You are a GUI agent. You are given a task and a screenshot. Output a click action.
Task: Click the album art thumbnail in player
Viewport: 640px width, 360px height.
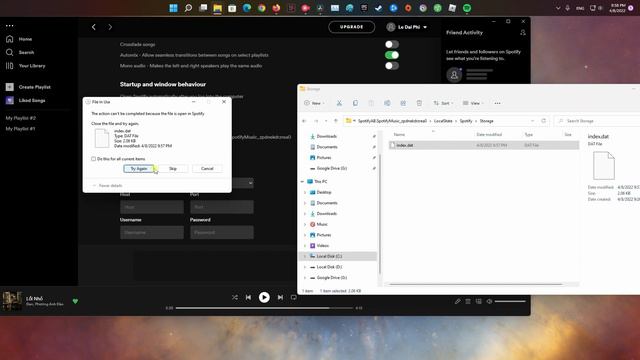(x=12, y=301)
